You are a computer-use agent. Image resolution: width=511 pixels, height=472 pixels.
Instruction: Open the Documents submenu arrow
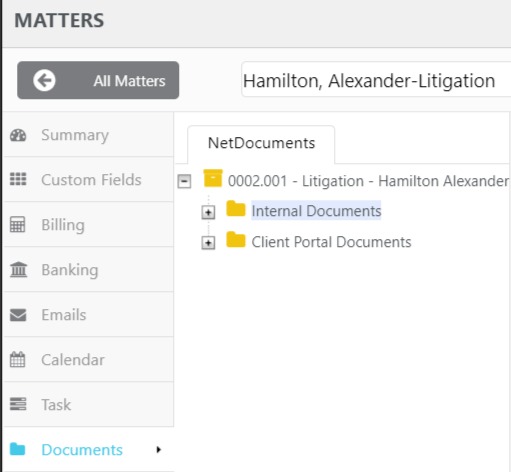159,450
